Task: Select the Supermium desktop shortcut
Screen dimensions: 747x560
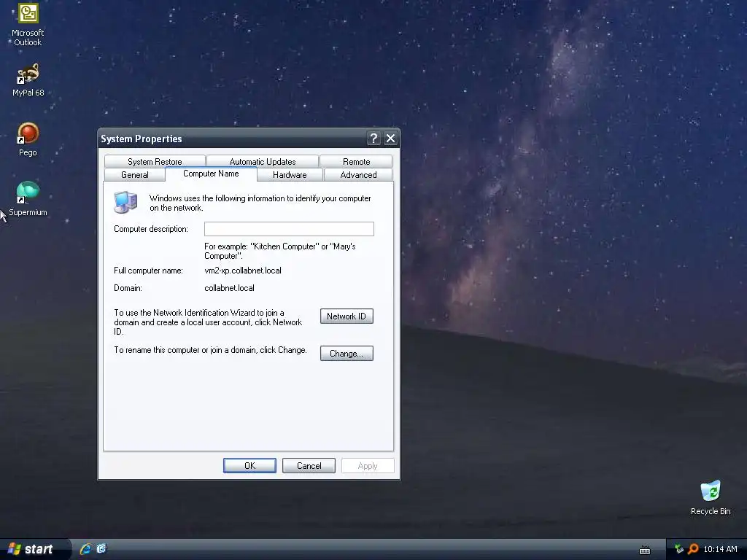Action: (28, 199)
